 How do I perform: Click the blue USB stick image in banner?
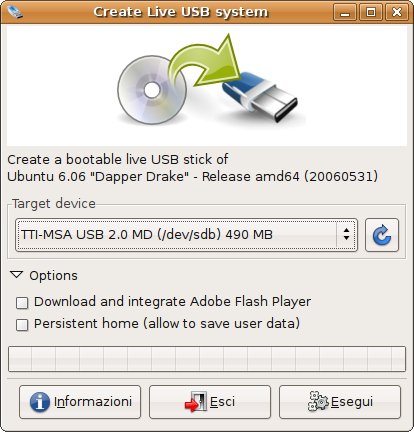click(x=260, y=97)
